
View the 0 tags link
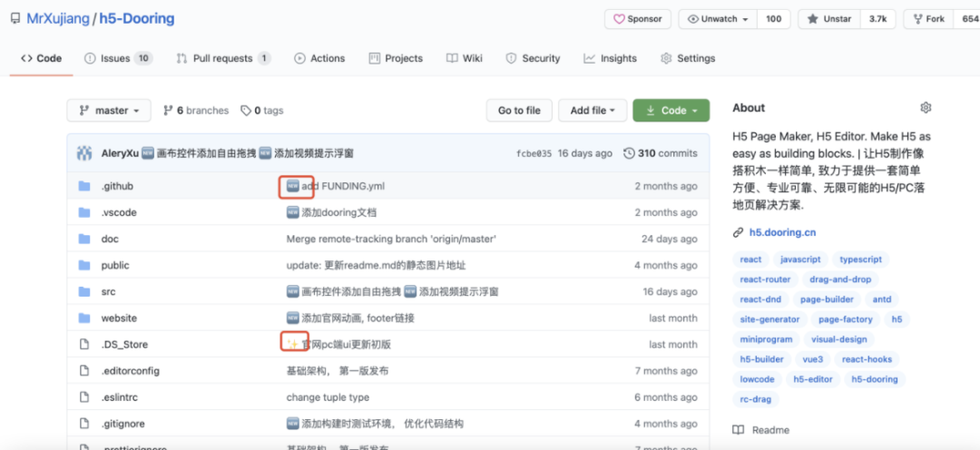tap(262, 110)
